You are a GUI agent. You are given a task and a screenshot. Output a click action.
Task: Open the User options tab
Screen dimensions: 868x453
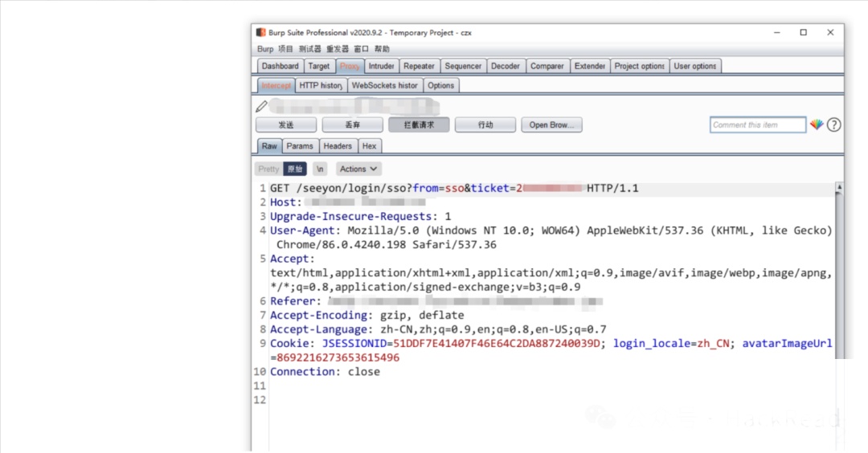694,66
